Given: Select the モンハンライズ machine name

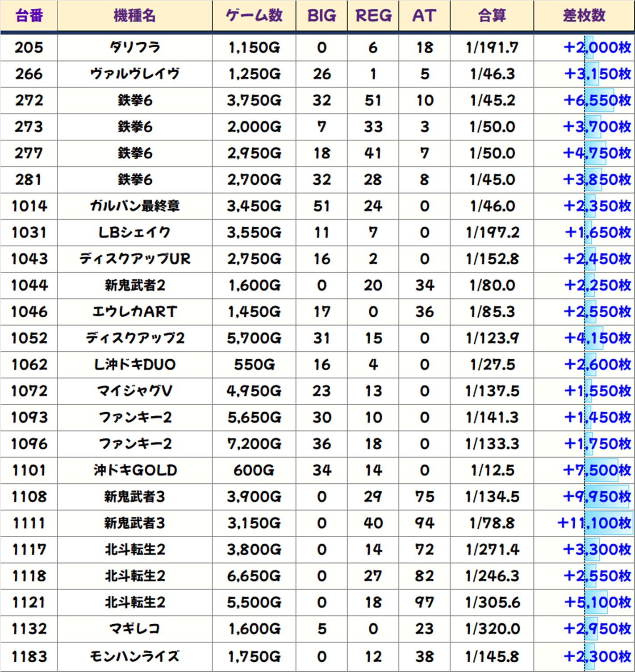Looking at the screenshot, I should (134, 656).
